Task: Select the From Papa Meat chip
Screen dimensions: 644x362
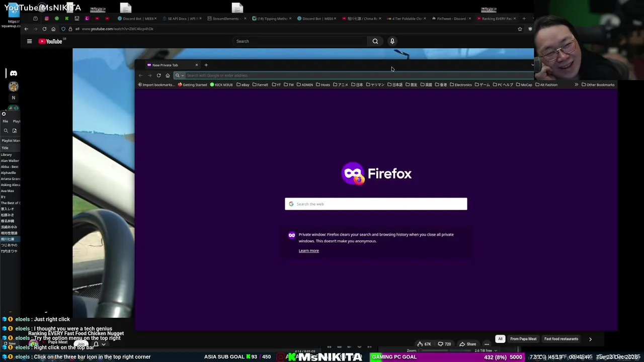Action: [x=523, y=339]
